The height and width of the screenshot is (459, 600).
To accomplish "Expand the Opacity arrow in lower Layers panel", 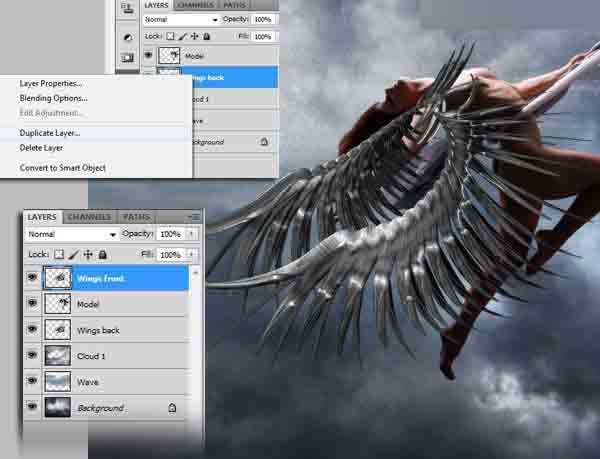I will 192,234.
